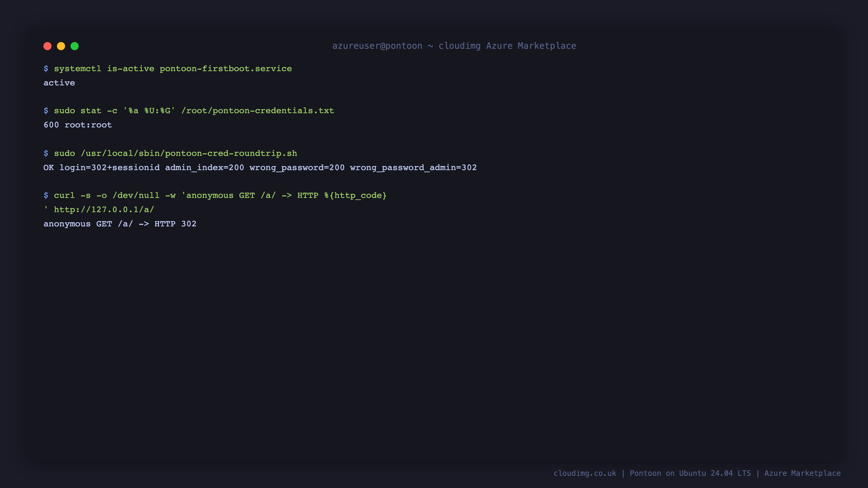The image size is (868, 488).
Task: Click the 'curl -s -o /dev/null' command line
Action: [215, 195]
